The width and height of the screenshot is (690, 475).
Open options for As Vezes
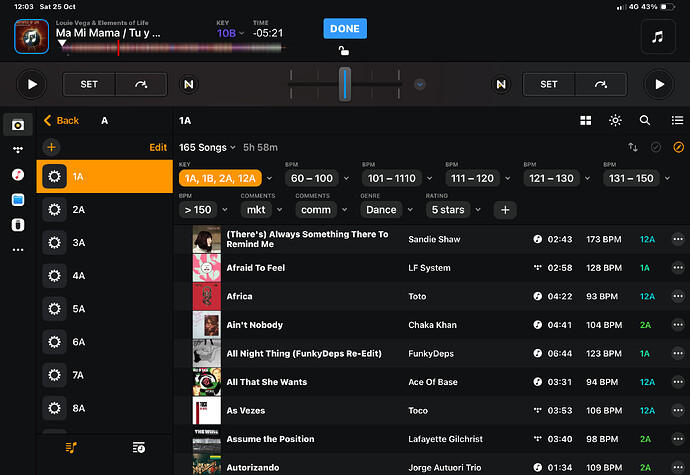(678, 410)
